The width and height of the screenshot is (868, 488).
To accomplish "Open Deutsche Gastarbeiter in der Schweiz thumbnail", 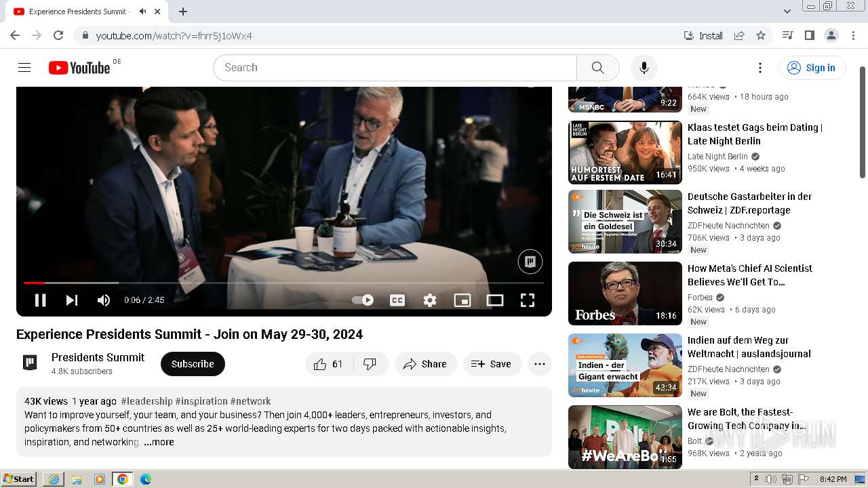I will 625,222.
